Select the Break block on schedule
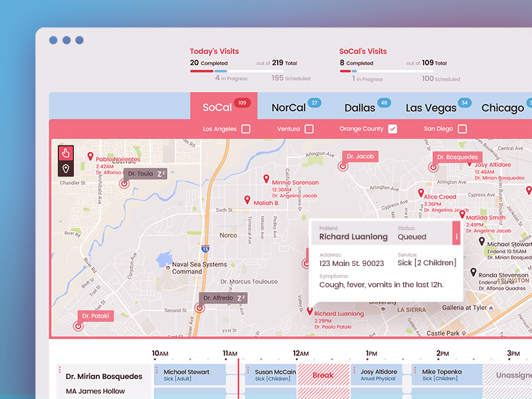The height and width of the screenshot is (399, 532). pyautogui.click(x=323, y=374)
